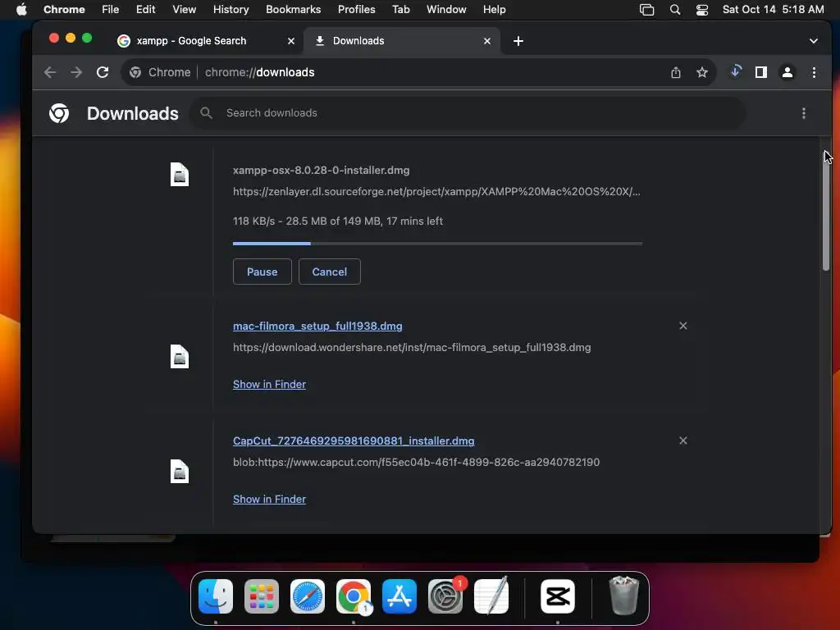This screenshot has width=840, height=630.
Task: Close the Downloads tab
Action: (x=487, y=41)
